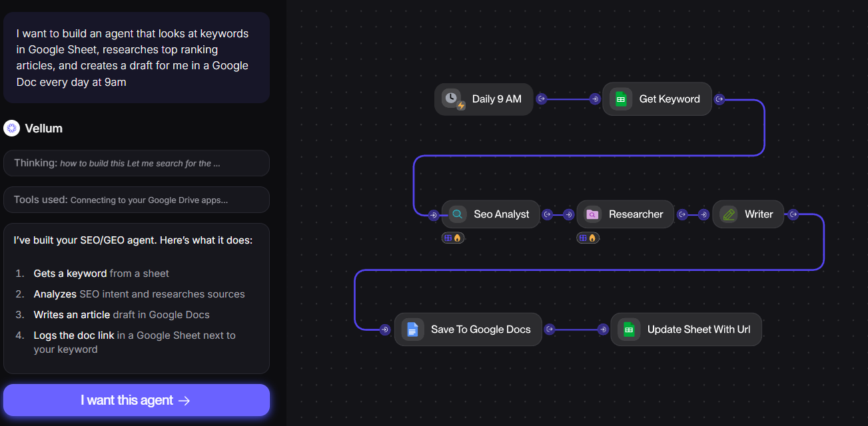Click the input port of Get Keyword

point(595,99)
